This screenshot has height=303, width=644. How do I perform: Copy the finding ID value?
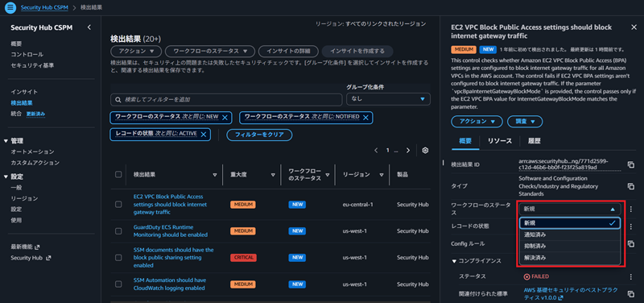[x=631, y=164]
